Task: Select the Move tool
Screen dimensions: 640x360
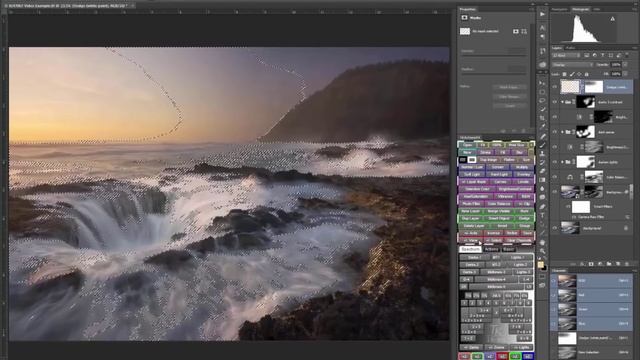Action: (x=542, y=83)
